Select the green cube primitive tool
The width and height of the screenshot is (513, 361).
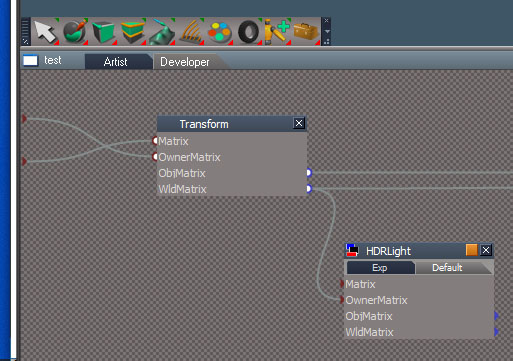click(x=103, y=32)
